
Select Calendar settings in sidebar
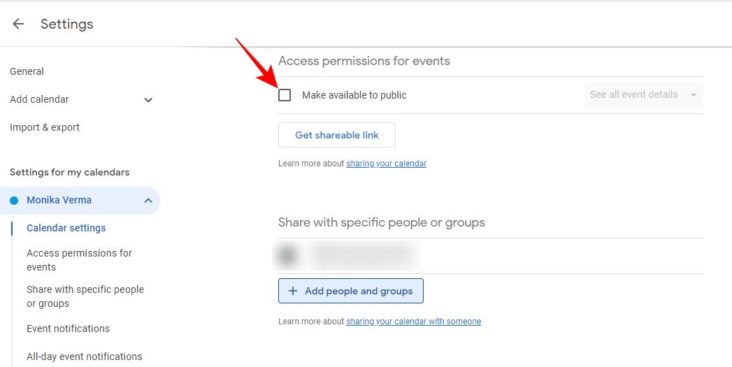pyautogui.click(x=66, y=228)
